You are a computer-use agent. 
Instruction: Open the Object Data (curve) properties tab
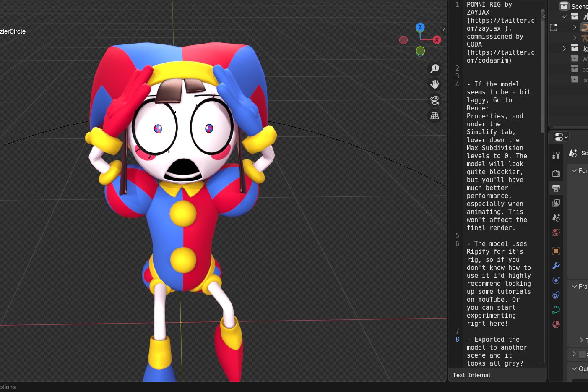click(x=556, y=310)
